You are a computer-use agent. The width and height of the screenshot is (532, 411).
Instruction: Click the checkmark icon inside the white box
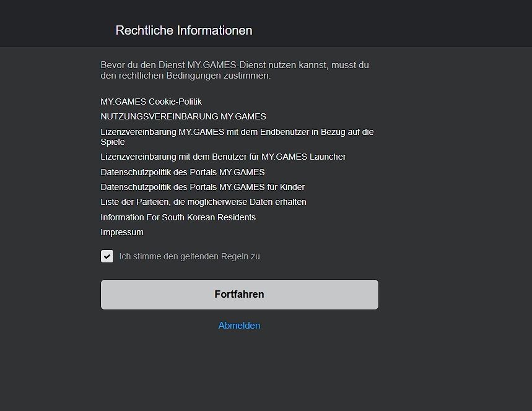[107, 257]
